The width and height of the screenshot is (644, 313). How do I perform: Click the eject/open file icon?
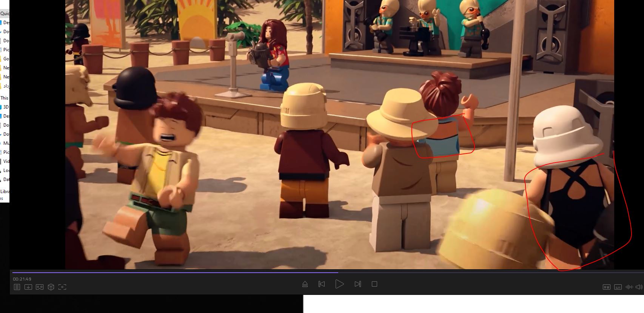coord(305,284)
